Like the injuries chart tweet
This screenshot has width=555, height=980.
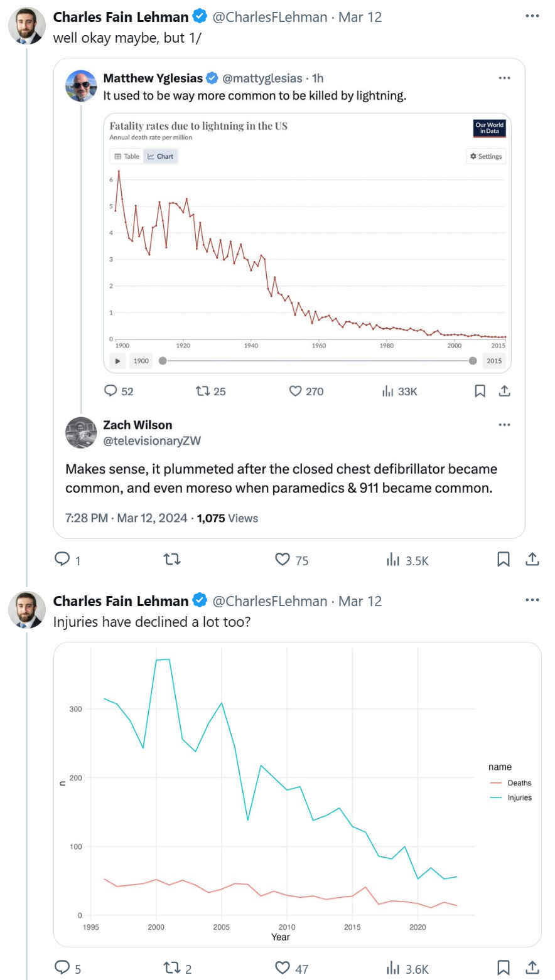point(283,968)
